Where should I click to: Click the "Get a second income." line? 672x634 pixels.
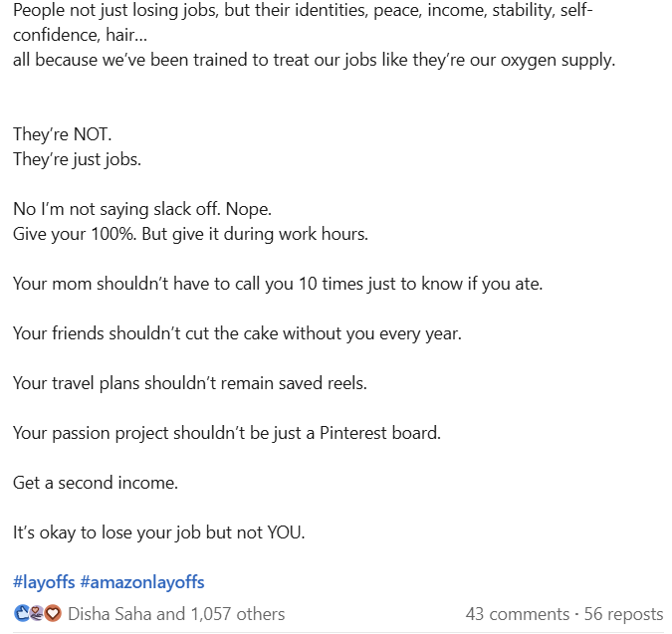[95, 482]
